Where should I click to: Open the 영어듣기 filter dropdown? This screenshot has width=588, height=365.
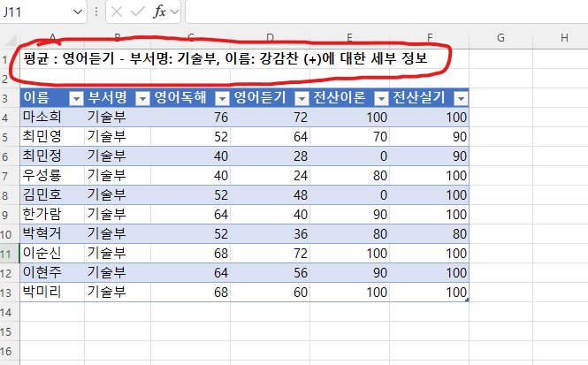coord(301,98)
